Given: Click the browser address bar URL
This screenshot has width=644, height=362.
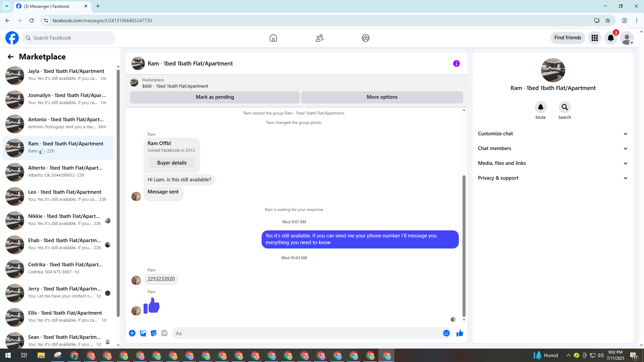Looking at the screenshot, I should click(102, 20).
